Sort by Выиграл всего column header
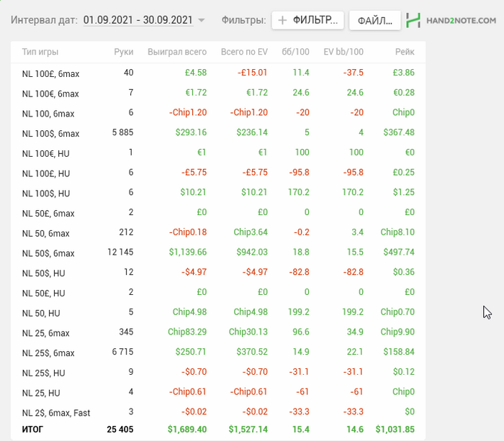This screenshot has width=504, height=441. point(177,52)
